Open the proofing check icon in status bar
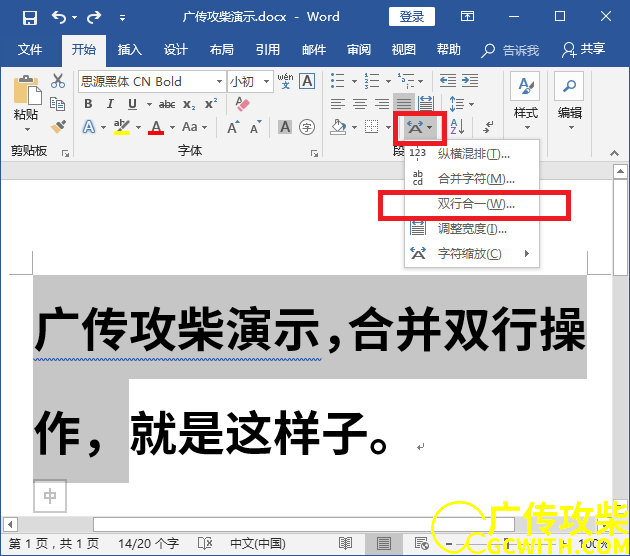Viewport: 630px width, 556px height. [x=205, y=543]
